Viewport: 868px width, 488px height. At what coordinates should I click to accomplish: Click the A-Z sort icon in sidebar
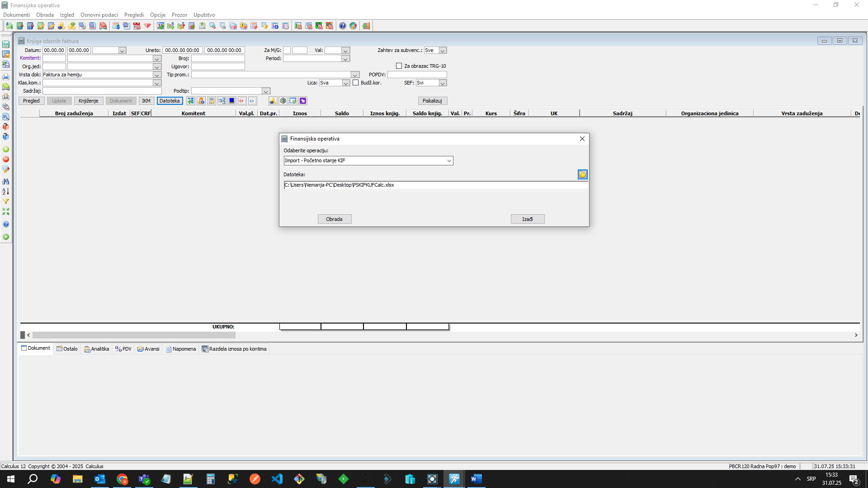[x=6, y=192]
